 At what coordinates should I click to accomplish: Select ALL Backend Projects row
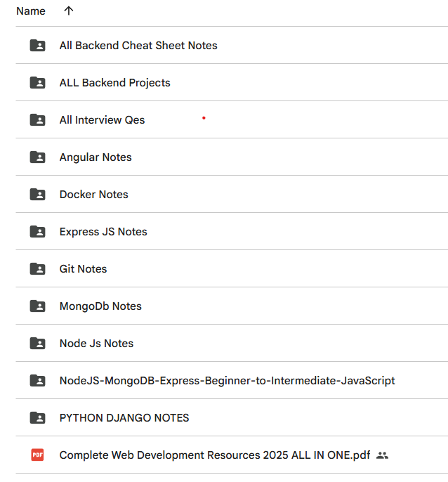pyautogui.click(x=232, y=82)
